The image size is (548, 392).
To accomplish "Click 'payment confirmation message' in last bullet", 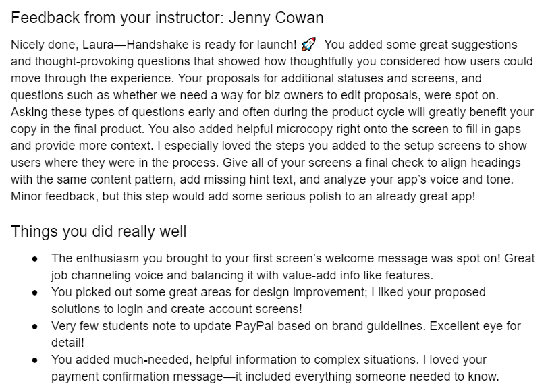I will coord(137,376).
